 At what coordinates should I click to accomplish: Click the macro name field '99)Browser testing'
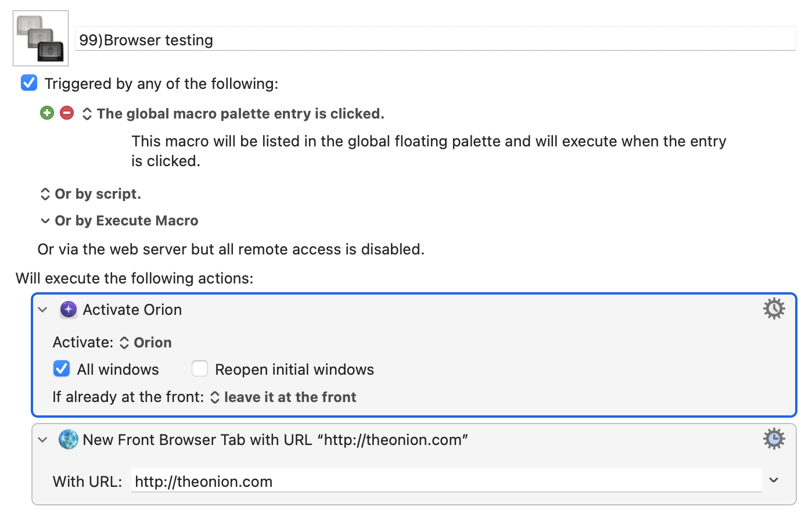pyautogui.click(x=436, y=40)
